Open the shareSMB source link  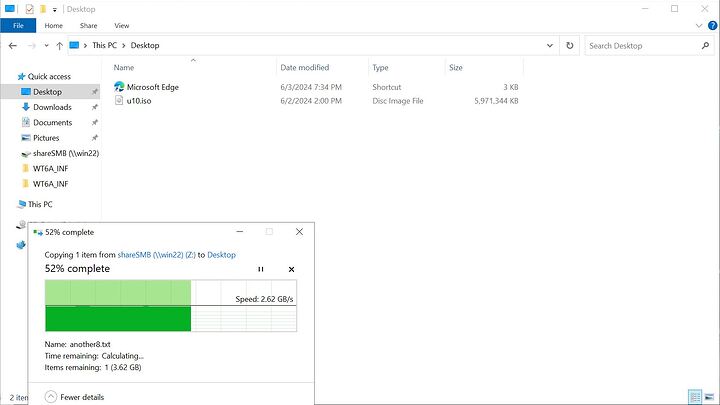[x=158, y=255]
